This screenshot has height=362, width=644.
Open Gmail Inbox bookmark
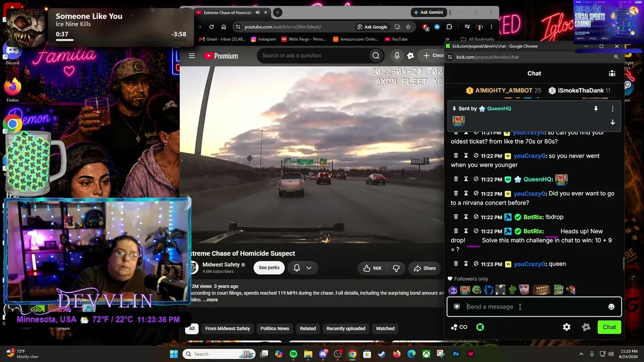tap(222, 39)
